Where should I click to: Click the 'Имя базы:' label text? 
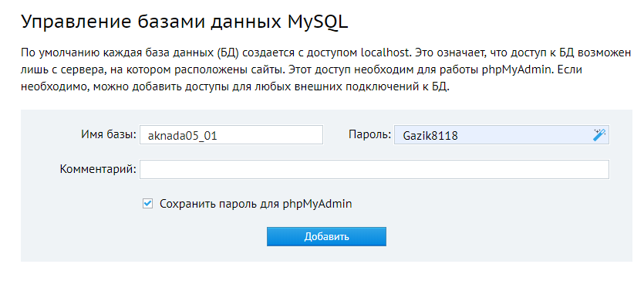tap(109, 134)
